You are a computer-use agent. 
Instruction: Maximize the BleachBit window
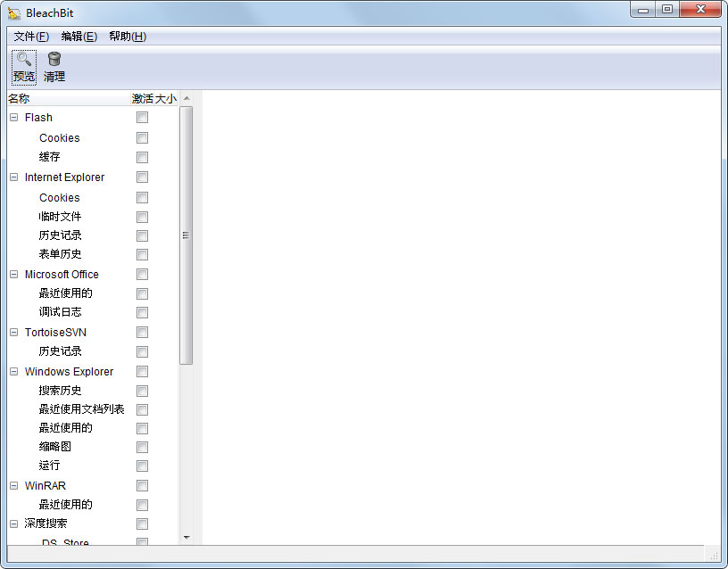point(667,10)
